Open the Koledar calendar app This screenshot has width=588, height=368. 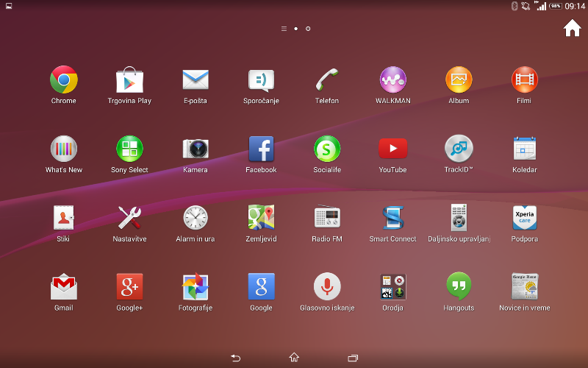pyautogui.click(x=524, y=149)
